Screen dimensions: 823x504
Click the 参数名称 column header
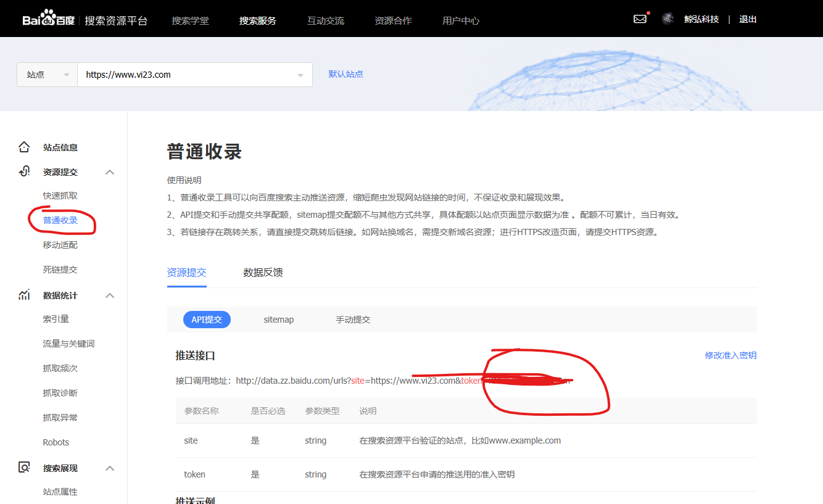[201, 411]
